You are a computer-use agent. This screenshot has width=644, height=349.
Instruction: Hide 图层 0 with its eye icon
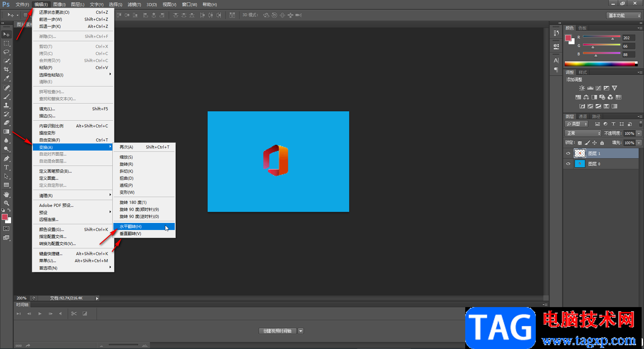568,164
